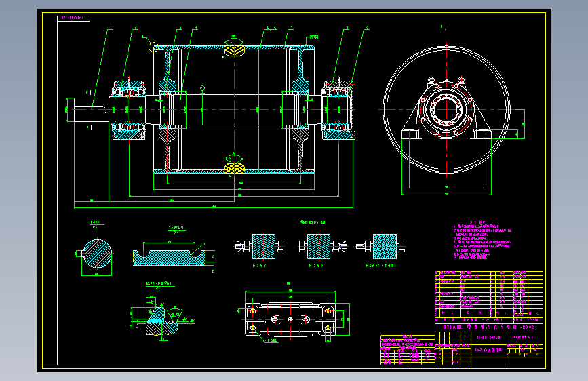
Task: Select the title row ending in -2002
Action: pos(488,327)
